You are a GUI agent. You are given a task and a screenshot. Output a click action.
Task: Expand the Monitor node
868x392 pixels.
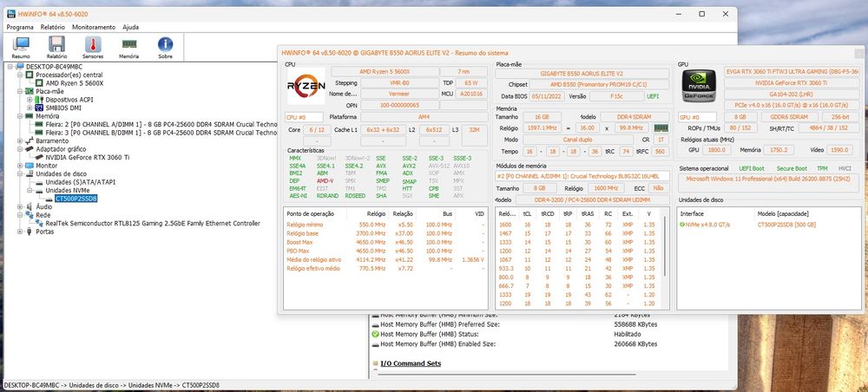pos(20,166)
